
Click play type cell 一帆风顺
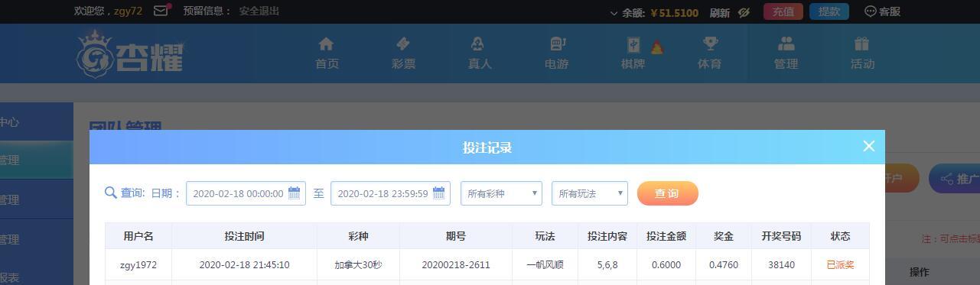tap(545, 265)
